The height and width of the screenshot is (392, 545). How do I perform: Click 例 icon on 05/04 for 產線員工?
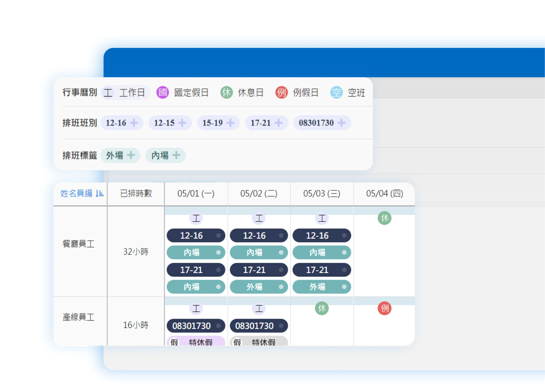point(384,308)
